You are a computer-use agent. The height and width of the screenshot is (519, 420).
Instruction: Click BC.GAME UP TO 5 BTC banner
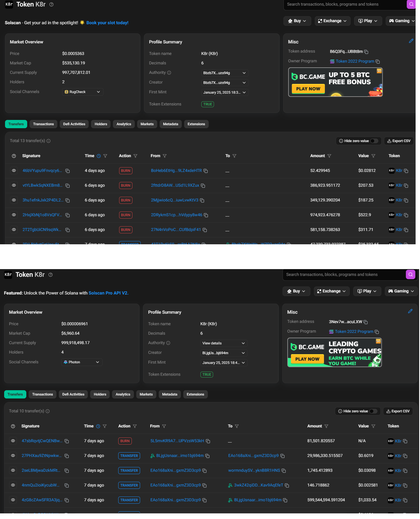click(x=335, y=82)
